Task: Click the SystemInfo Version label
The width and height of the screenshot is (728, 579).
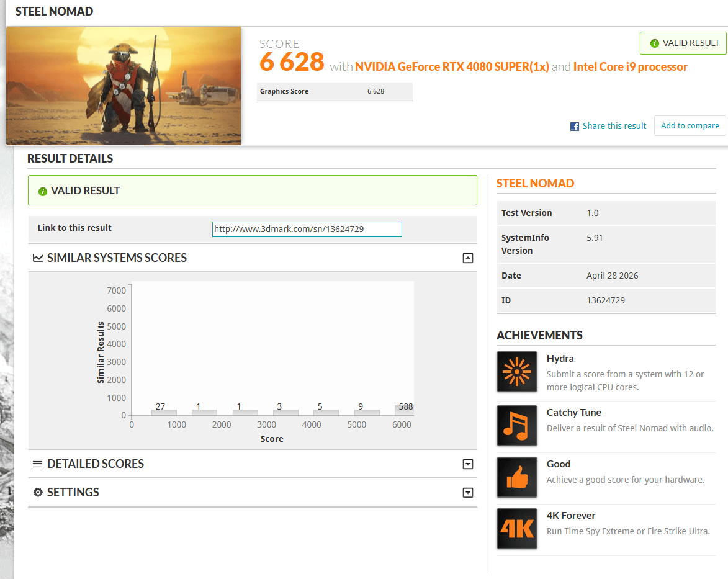Action: tap(524, 245)
